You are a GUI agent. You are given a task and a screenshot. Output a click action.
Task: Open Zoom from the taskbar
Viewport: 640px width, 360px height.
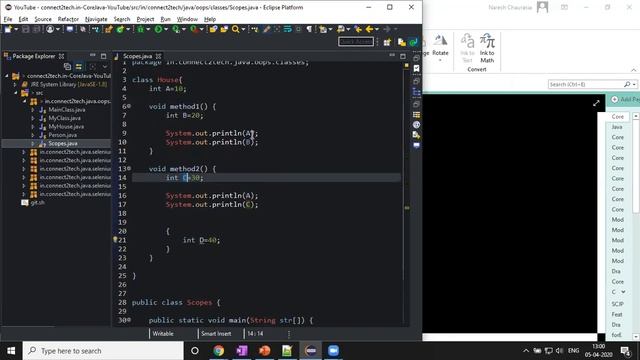click(333, 351)
